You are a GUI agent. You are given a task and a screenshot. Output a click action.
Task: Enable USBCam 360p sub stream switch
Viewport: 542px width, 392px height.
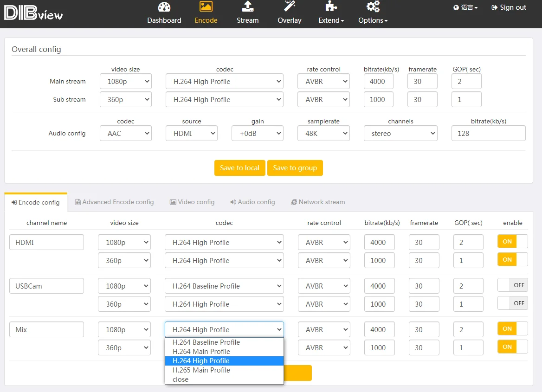[513, 303]
